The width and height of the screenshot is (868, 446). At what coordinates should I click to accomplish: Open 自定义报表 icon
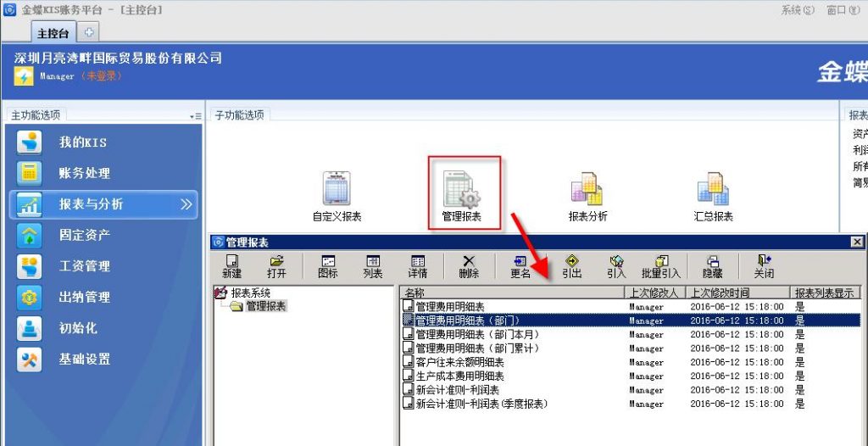click(337, 197)
